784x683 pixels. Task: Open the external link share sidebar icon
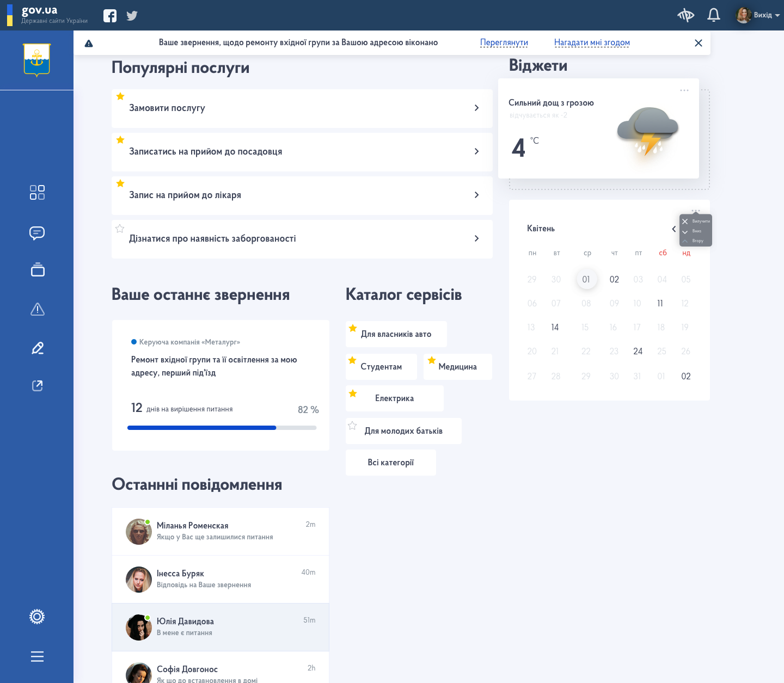point(38,386)
